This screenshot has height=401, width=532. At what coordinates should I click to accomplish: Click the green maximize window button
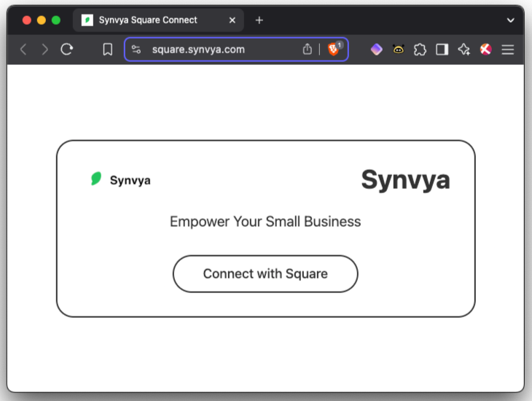pyautogui.click(x=56, y=20)
